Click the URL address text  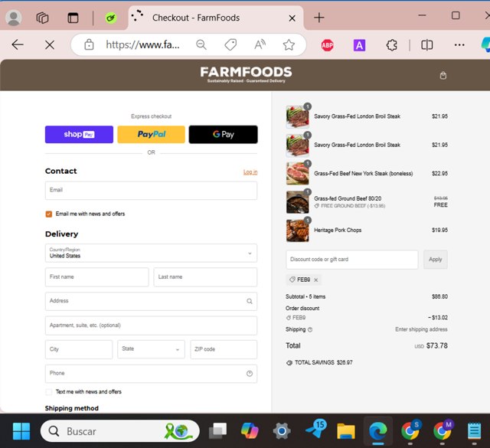(142, 44)
